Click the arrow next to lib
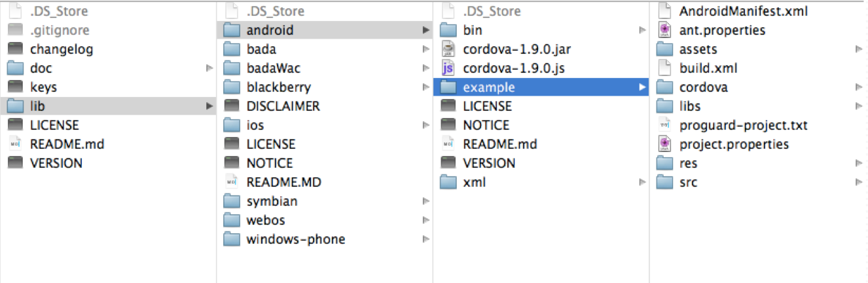Viewport: 868px width, 283px height. point(209,106)
